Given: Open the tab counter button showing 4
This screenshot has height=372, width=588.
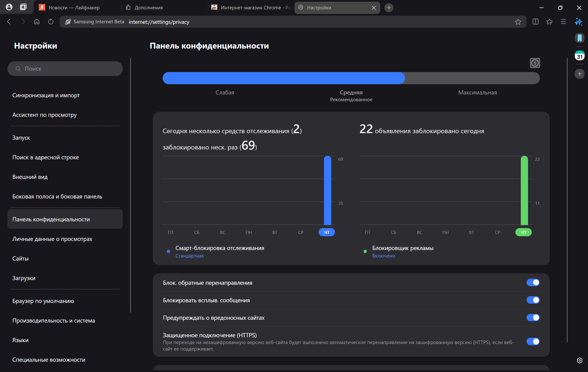Looking at the screenshot, I should [23, 7].
